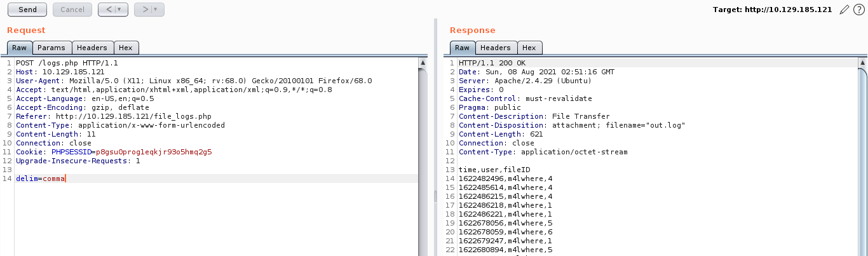Switch to the Request Params tab

pos(51,48)
